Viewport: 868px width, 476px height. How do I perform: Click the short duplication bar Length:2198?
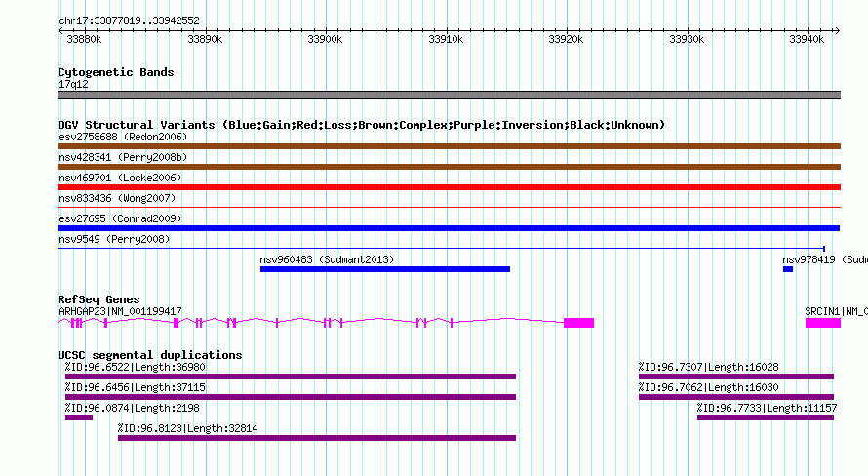(x=79, y=417)
